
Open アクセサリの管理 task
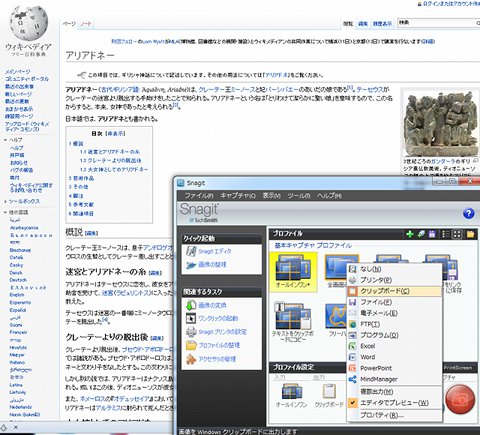tap(217, 359)
